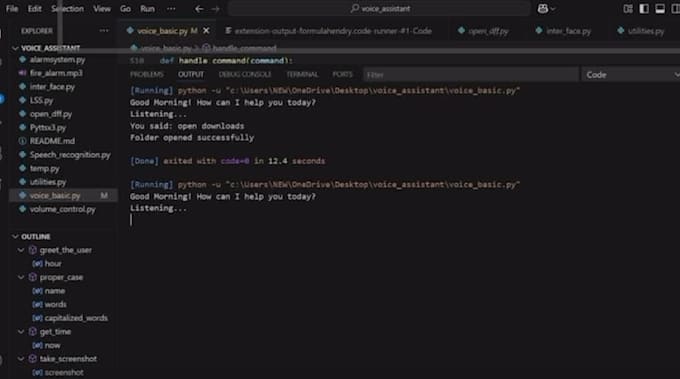Open the TERMINAL panel tab
Image resolution: width=680 pixels, height=379 pixels.
click(x=302, y=75)
